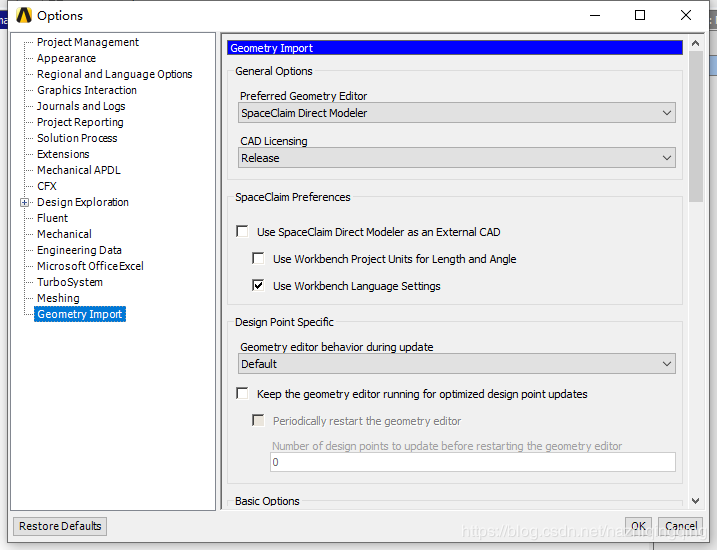Expand the Design Exploration tree node

tap(25, 203)
